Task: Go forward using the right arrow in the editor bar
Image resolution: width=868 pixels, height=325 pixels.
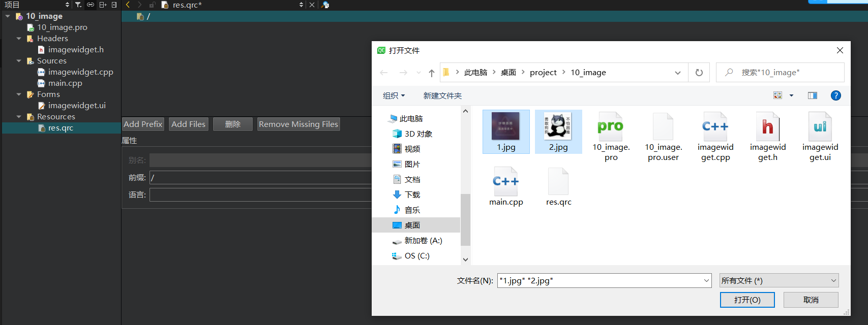Action: (140, 5)
